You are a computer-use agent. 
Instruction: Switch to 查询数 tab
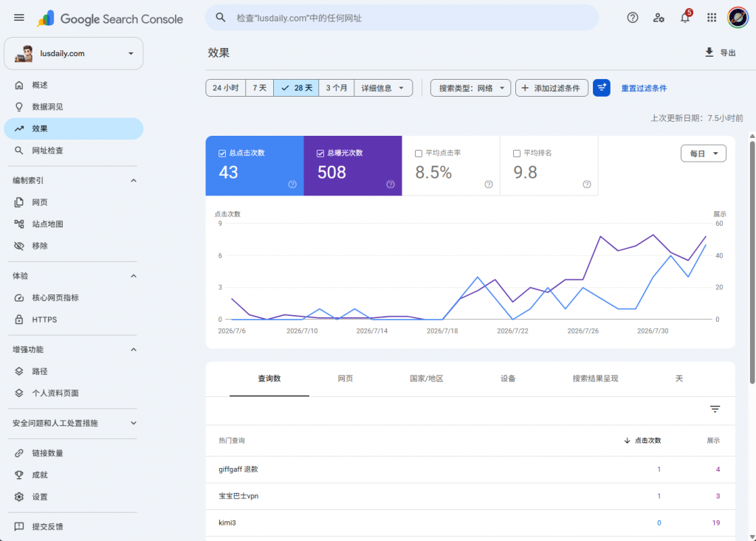click(x=269, y=379)
